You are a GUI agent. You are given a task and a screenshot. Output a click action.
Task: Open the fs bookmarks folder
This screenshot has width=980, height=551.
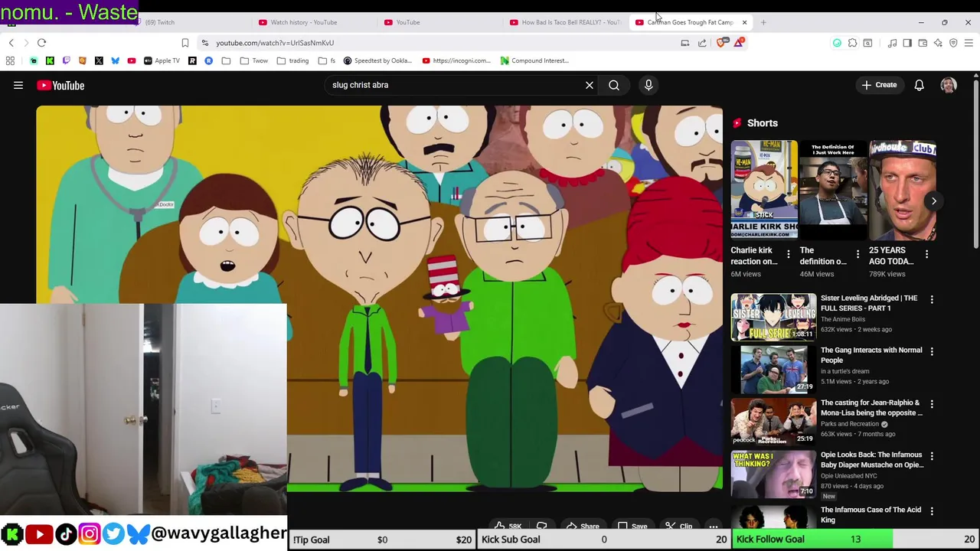(328, 60)
